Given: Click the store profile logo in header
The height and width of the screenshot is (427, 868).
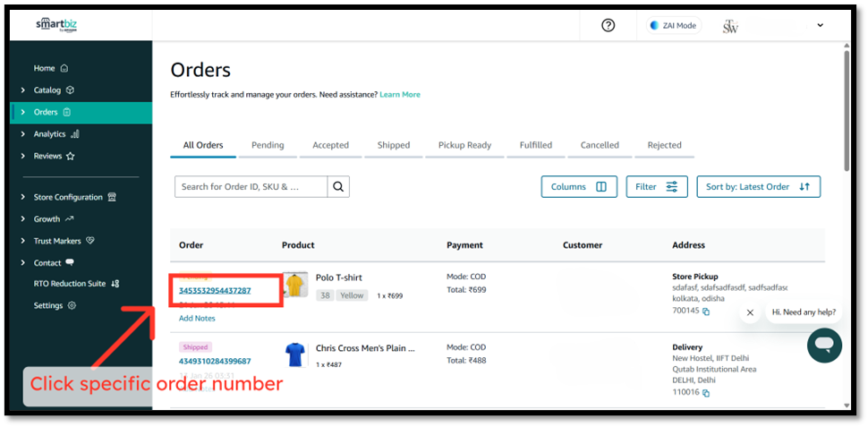Looking at the screenshot, I should point(730,26).
